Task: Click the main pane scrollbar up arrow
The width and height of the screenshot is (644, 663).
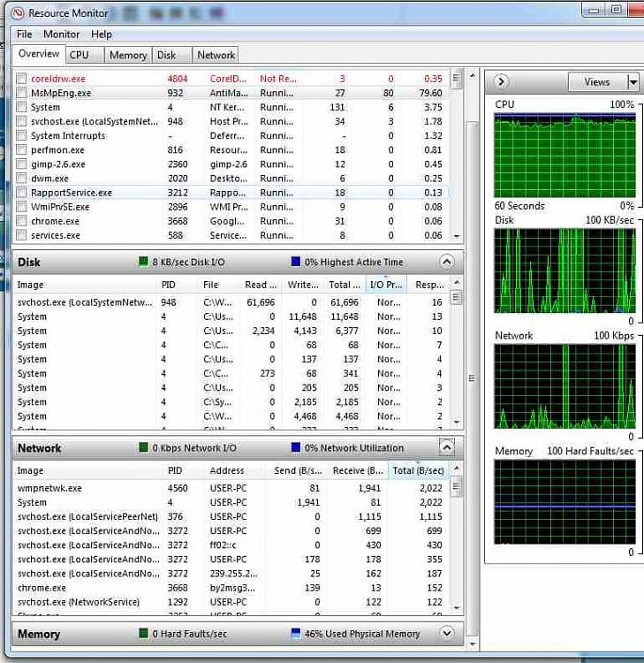Action: pyautogui.click(x=473, y=76)
